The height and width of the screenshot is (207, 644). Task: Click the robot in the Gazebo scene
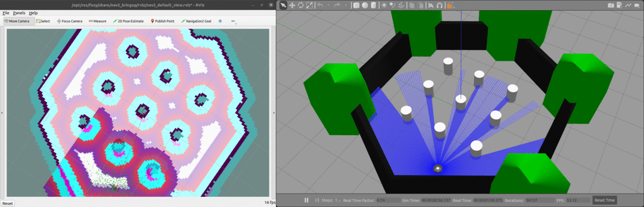click(438, 168)
